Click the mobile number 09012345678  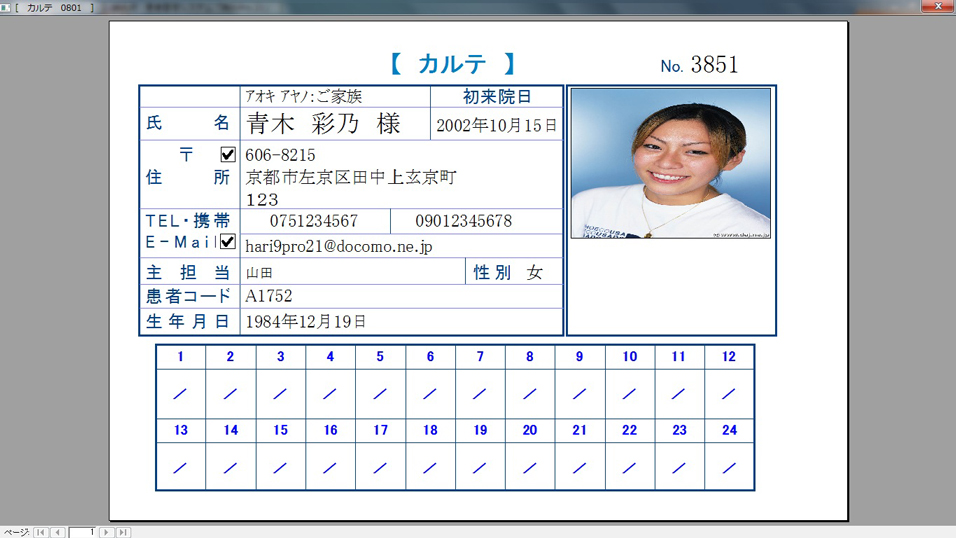pos(463,221)
